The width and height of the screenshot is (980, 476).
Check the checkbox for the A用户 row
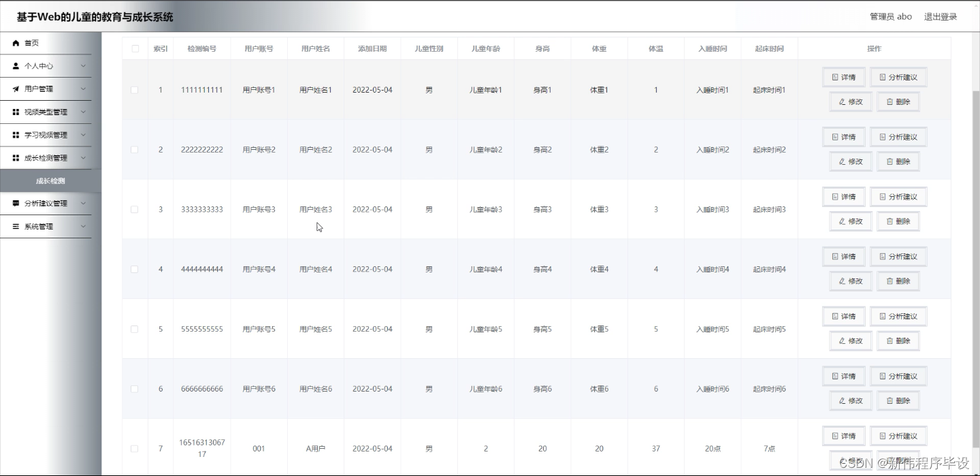135,449
